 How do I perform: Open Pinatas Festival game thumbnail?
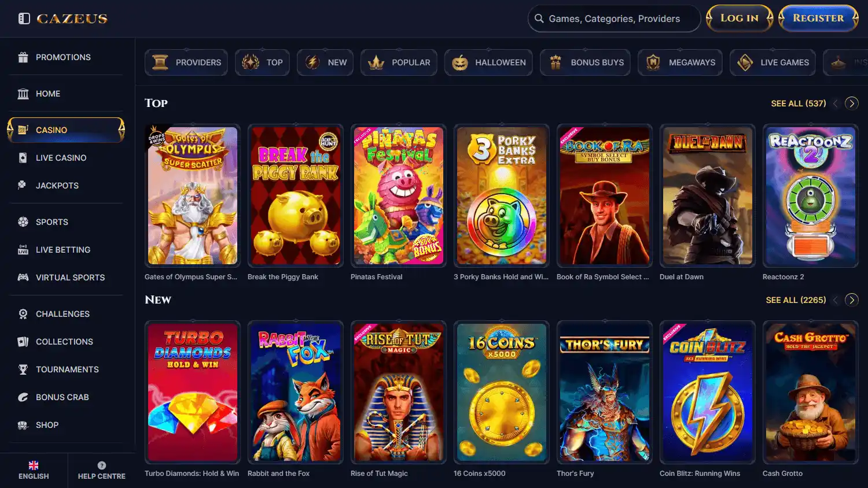pos(399,196)
